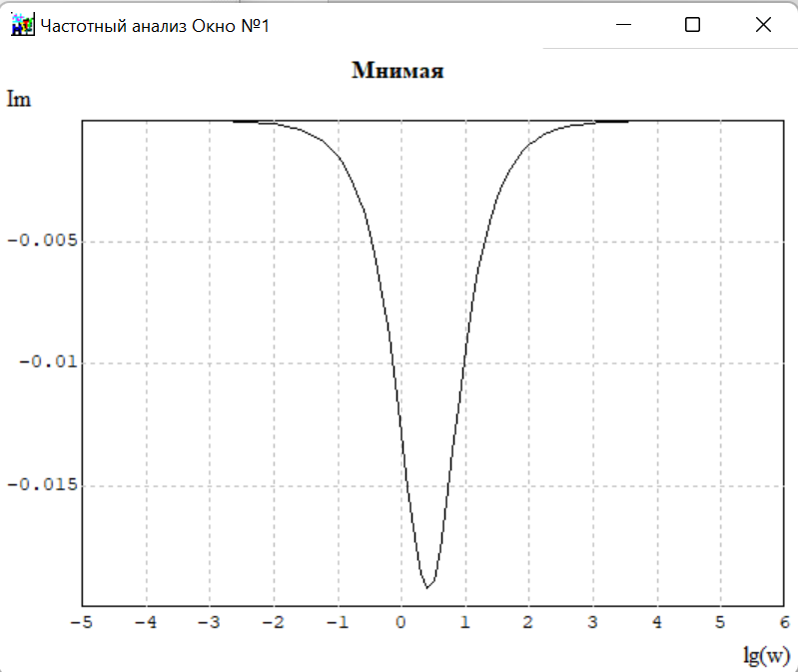Screen dimensions: 798x672
Task: Click the x-axis tick label 2
Action: [528, 622]
